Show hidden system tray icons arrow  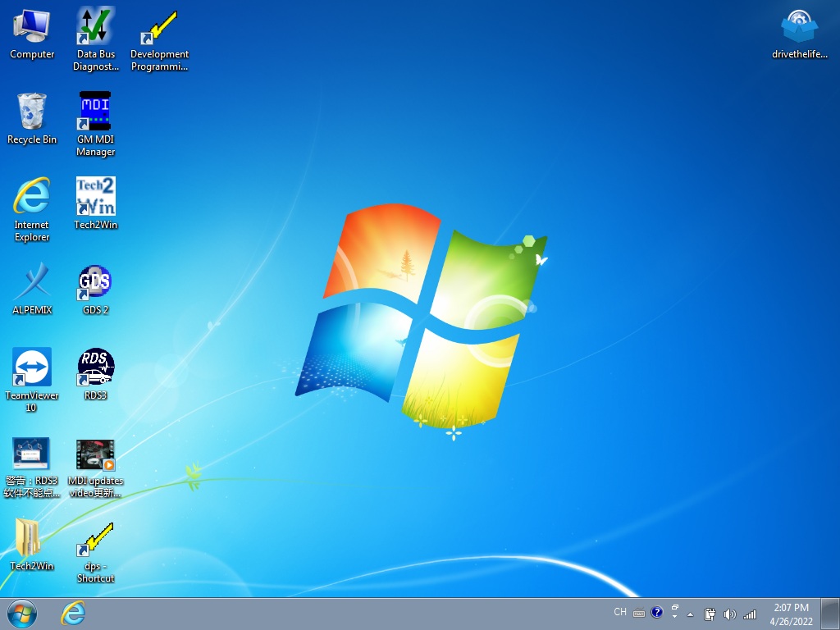tap(691, 614)
